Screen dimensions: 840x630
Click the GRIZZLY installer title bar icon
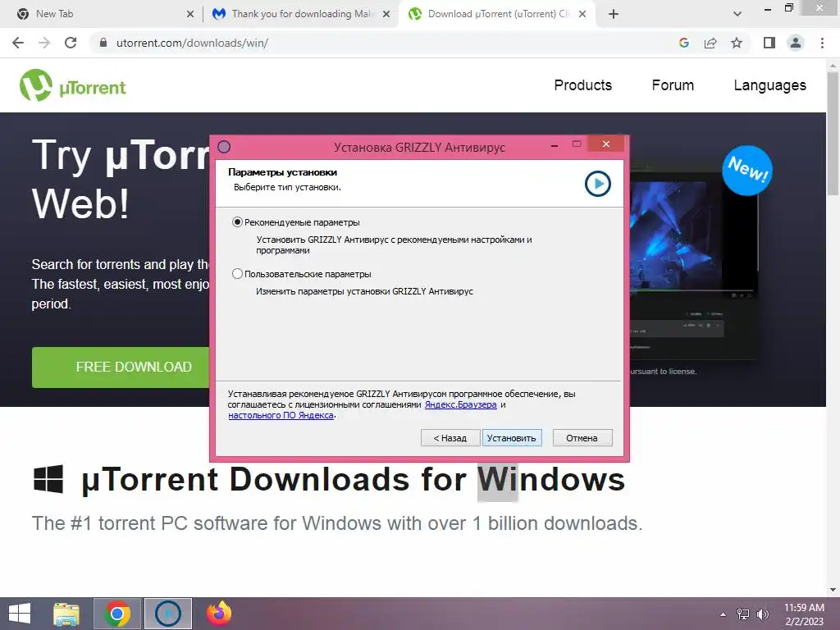(x=224, y=147)
